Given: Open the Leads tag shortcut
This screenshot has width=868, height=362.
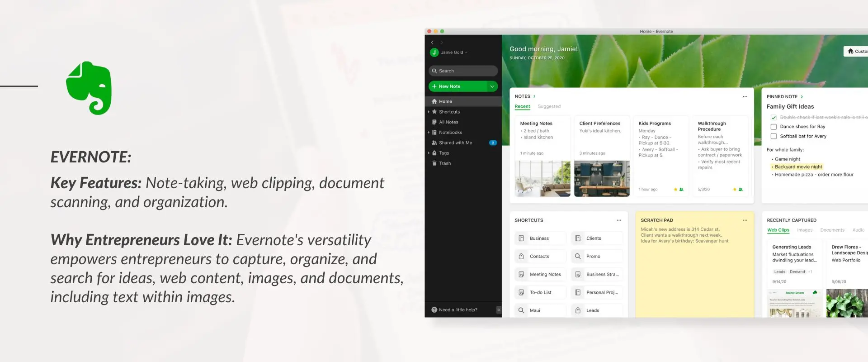Looking at the screenshot, I should 597,310.
